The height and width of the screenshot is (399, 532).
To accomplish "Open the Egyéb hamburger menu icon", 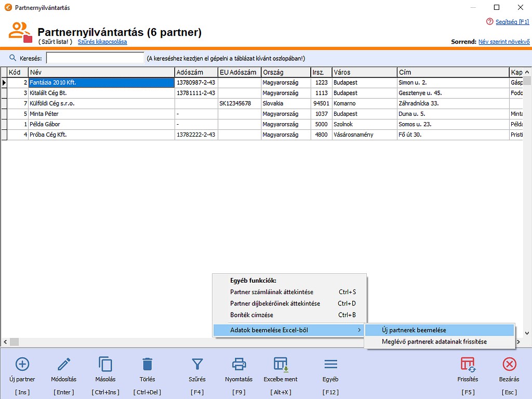I will click(330, 364).
